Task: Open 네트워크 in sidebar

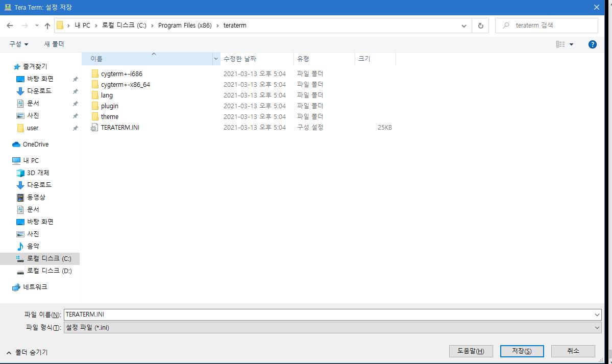Action: coord(35,287)
